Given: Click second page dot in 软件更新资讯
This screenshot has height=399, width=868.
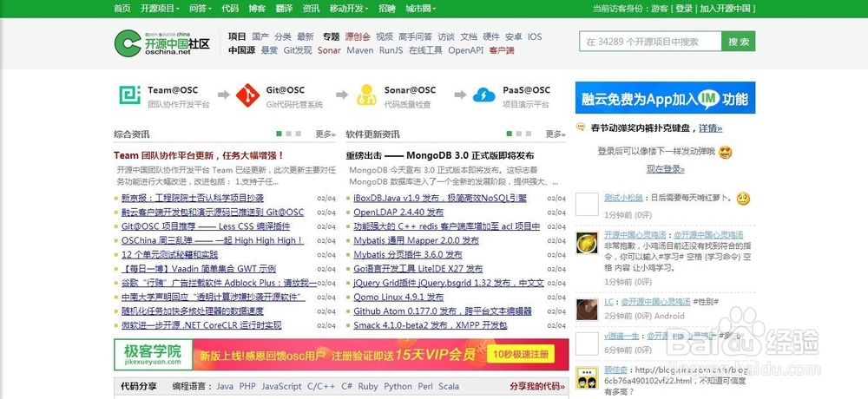Looking at the screenshot, I should coord(519,134).
